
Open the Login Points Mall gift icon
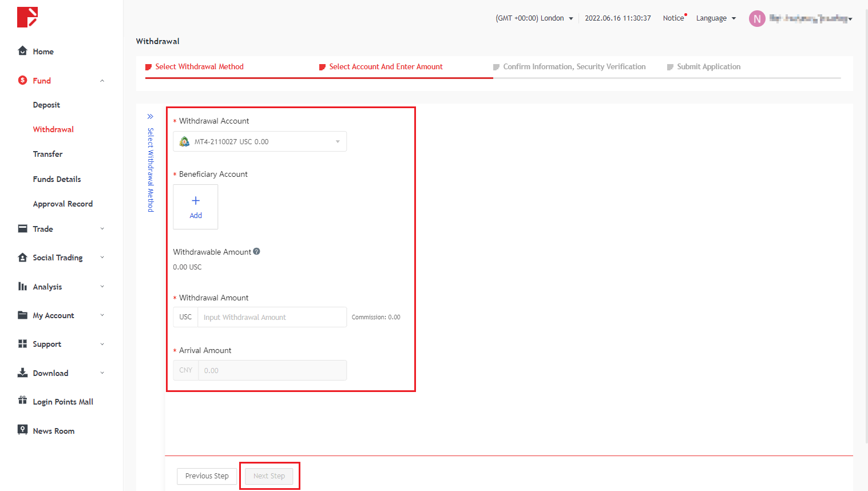click(23, 401)
